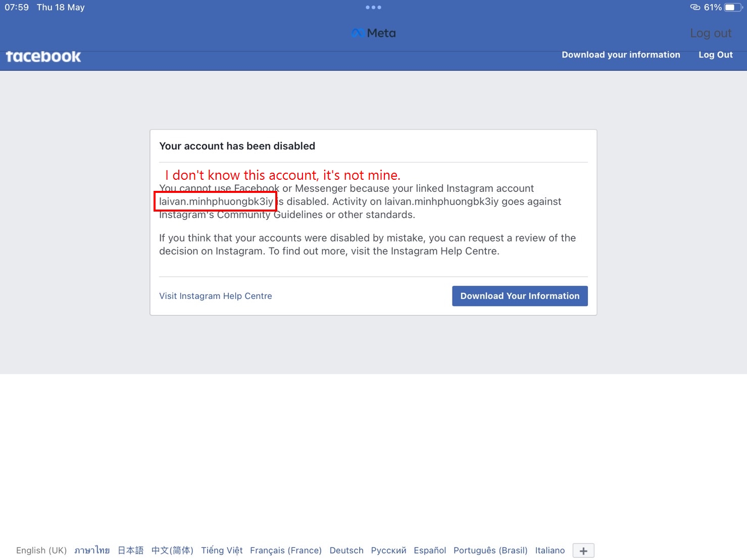
Task: Click the 61% battery percentage
Action: click(713, 8)
